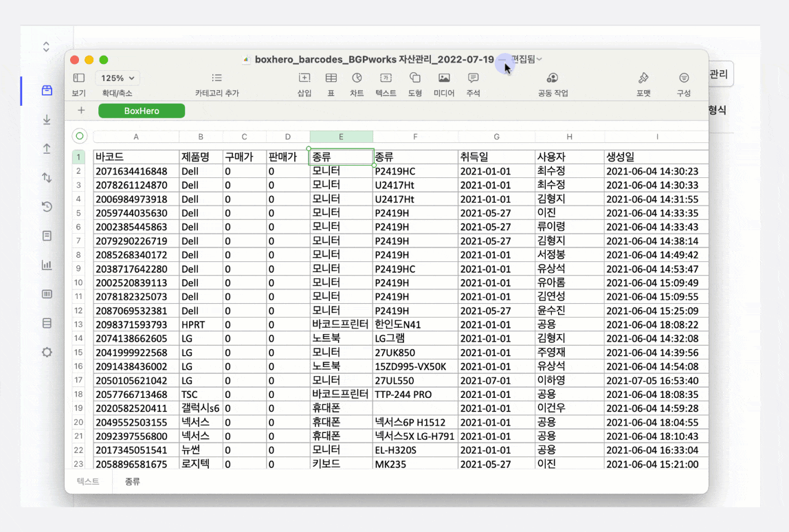The image size is (789, 532).
Task: Click the document file icon in title bar
Action: 246,59
